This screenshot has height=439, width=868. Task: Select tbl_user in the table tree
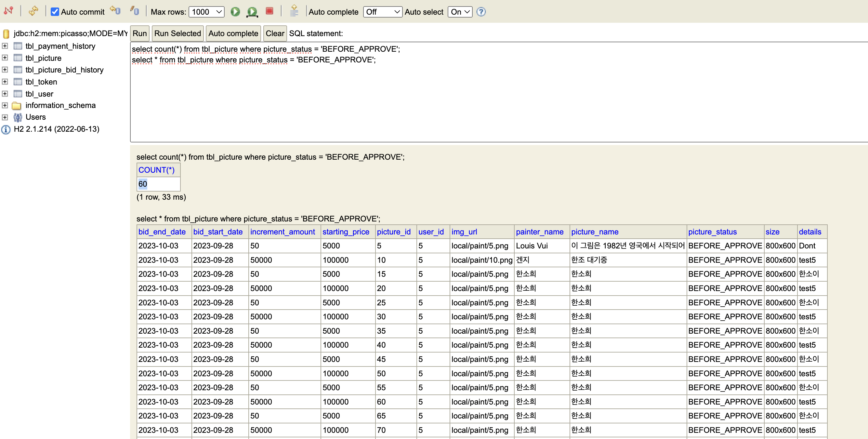click(x=39, y=94)
